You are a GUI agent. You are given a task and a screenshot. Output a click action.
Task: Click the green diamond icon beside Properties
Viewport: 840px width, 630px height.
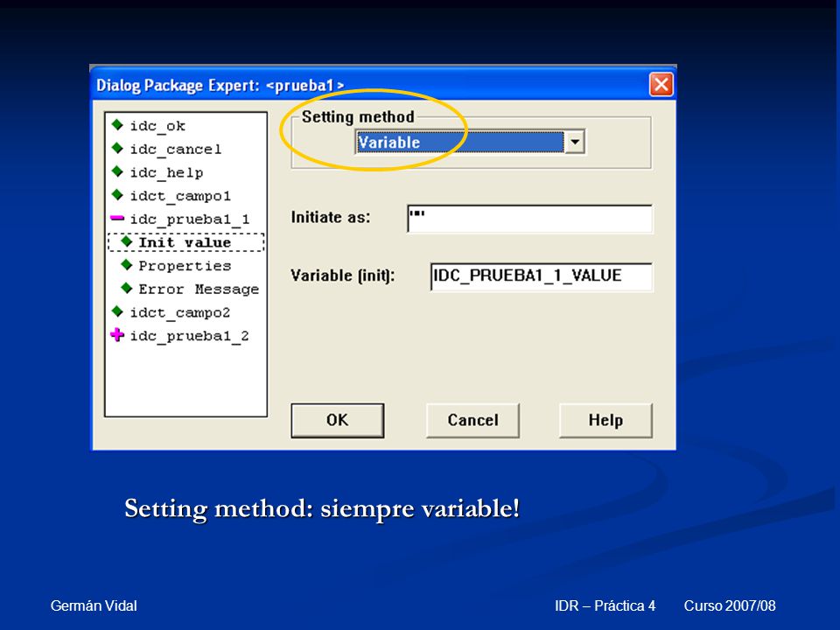[x=126, y=264]
